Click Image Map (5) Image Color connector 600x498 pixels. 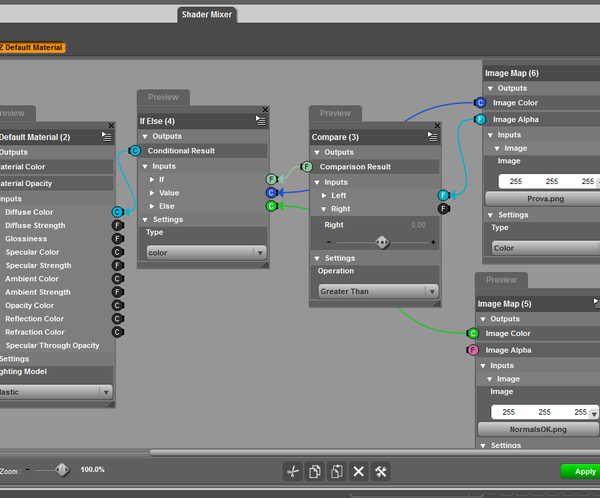pos(473,333)
